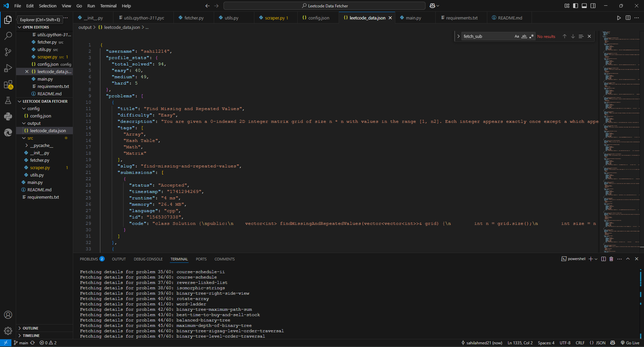
Task: Open the Manage gear icon
Action: point(8,331)
